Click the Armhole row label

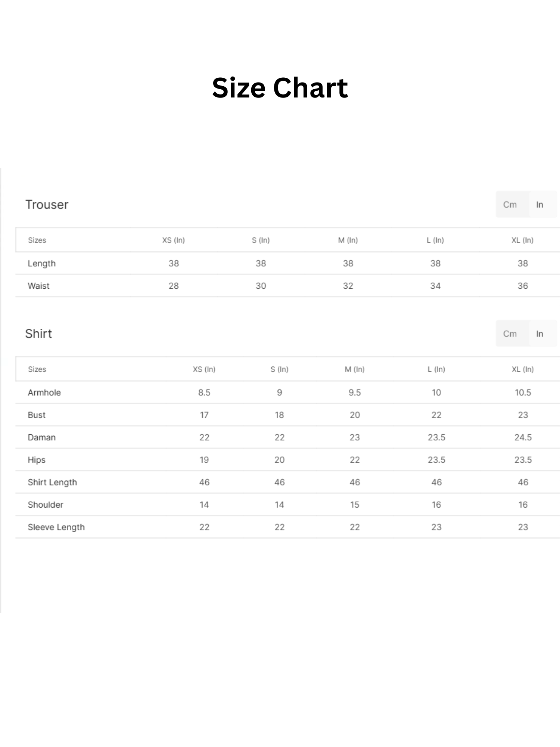point(44,393)
